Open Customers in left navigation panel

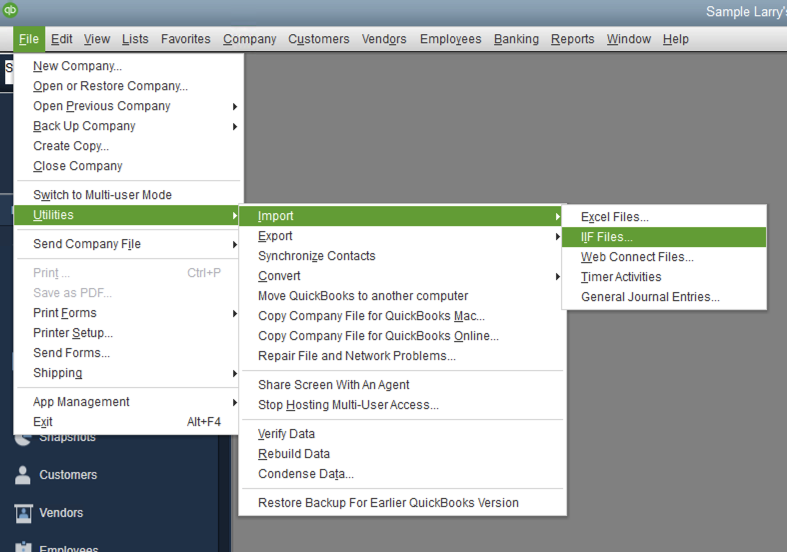click(x=68, y=475)
